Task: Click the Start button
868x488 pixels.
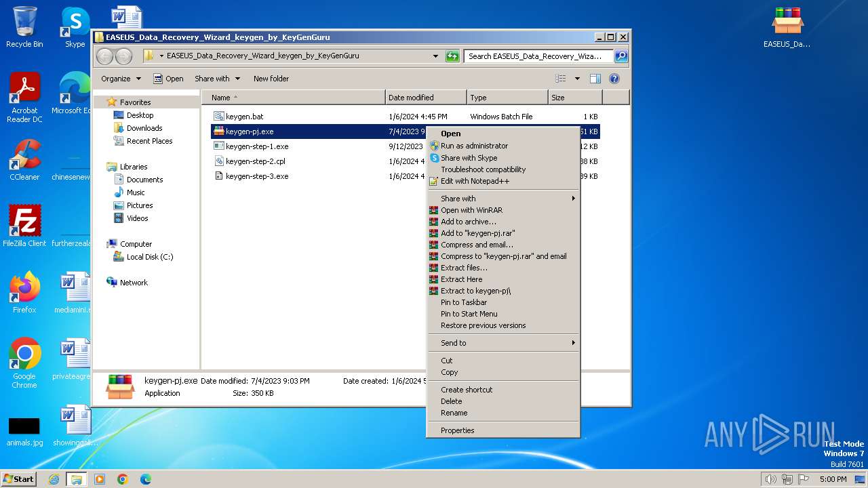Action: 19,479
